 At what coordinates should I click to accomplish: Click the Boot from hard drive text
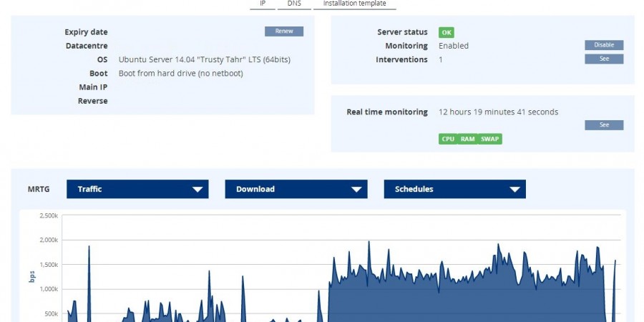tap(181, 74)
